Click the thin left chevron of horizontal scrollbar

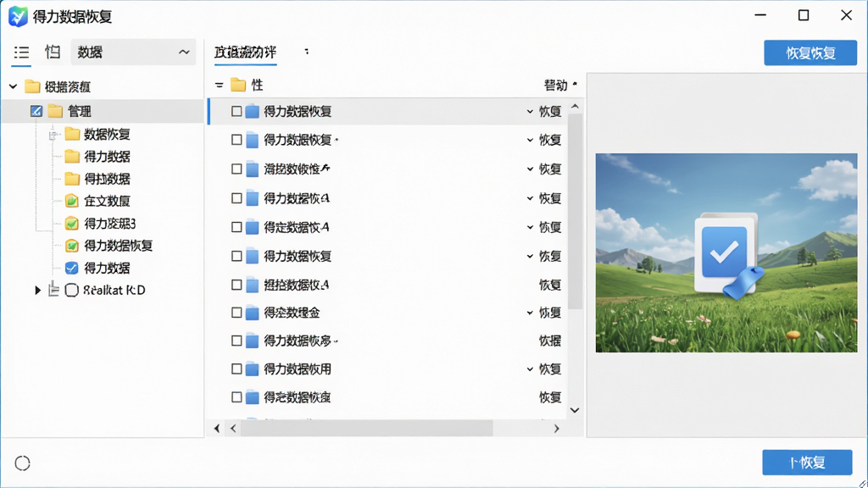click(x=234, y=428)
